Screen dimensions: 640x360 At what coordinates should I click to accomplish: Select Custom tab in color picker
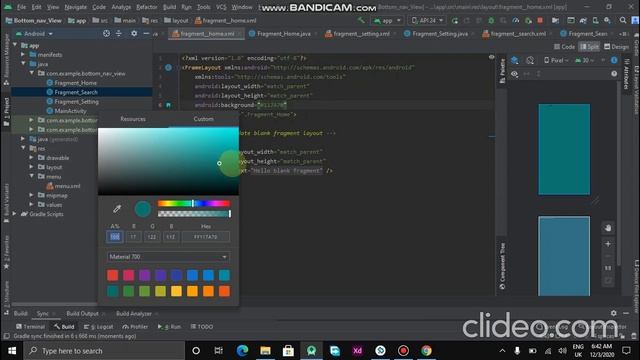coord(203,119)
